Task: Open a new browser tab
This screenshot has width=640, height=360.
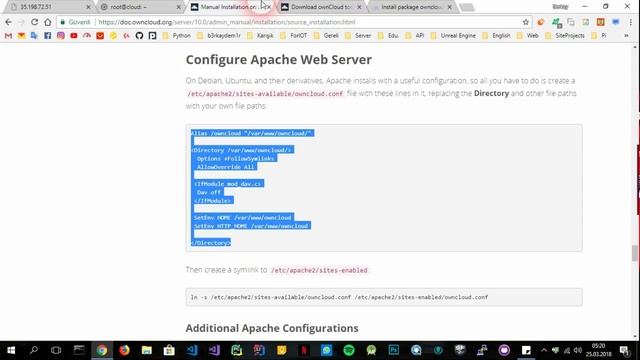Action: (467, 7)
